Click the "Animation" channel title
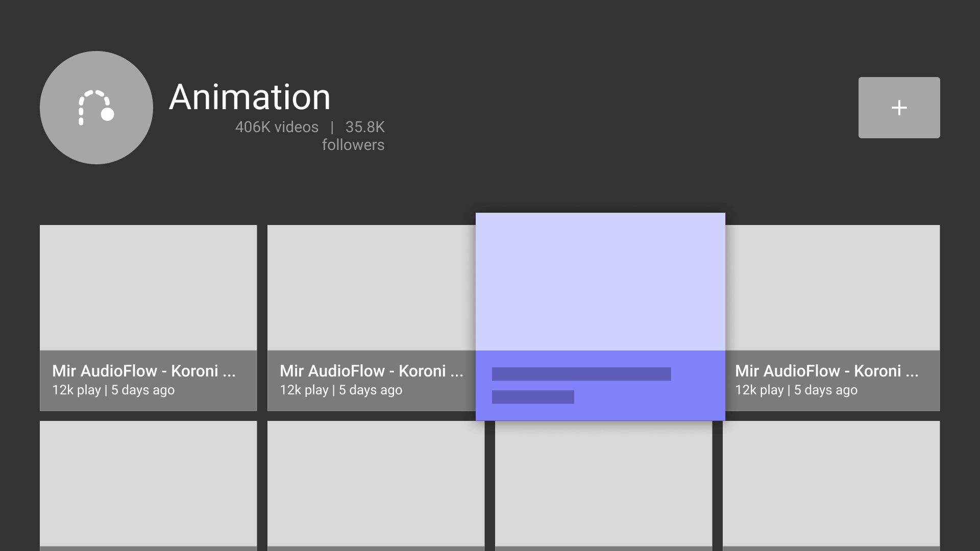Viewport: 980px width, 551px height. tap(250, 96)
